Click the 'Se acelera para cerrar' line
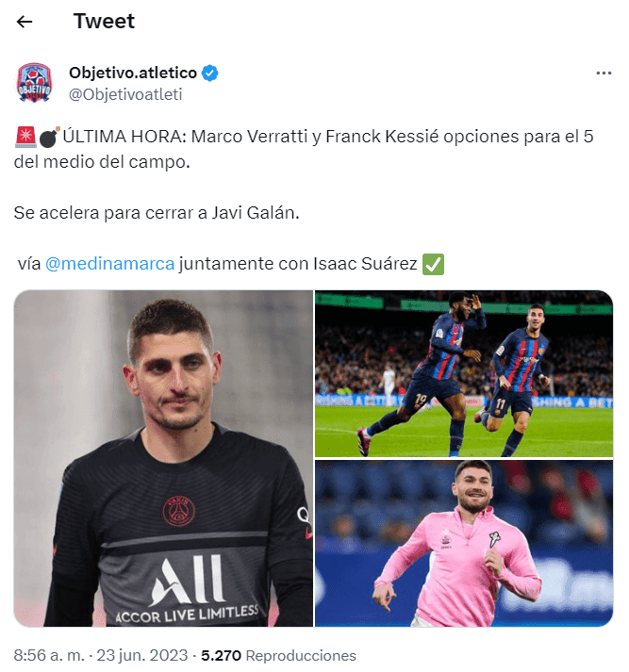Screen dimensions: 629x672 coord(157,213)
